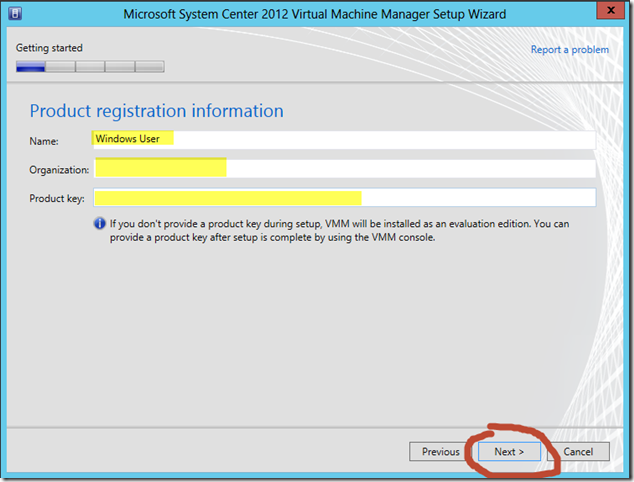Click the Product key: label

click(57, 199)
